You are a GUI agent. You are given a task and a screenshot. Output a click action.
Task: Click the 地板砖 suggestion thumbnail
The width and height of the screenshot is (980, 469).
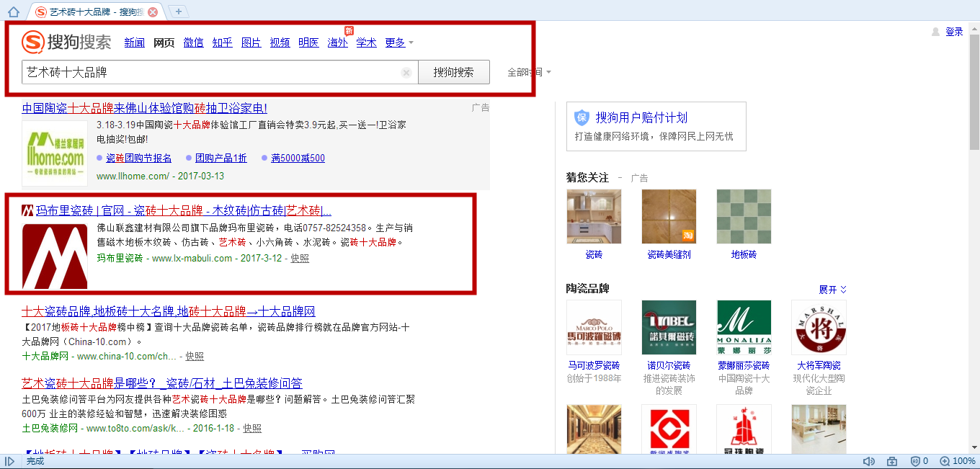coord(744,216)
